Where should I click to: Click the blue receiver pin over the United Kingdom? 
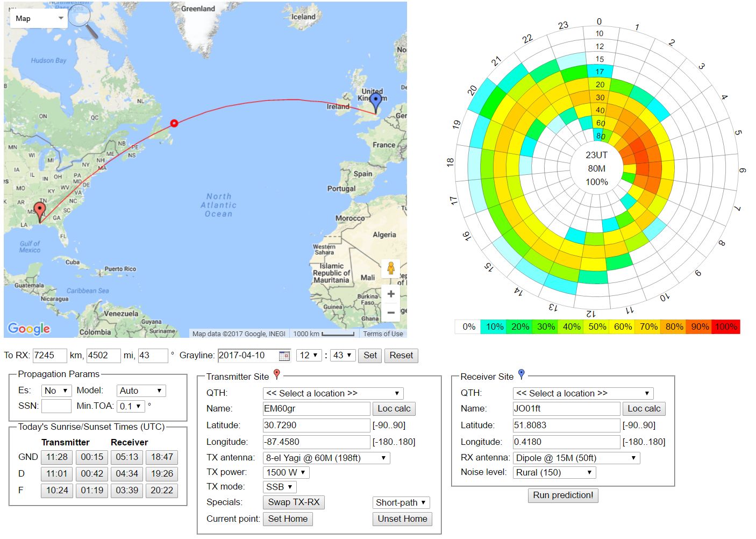coord(376,101)
